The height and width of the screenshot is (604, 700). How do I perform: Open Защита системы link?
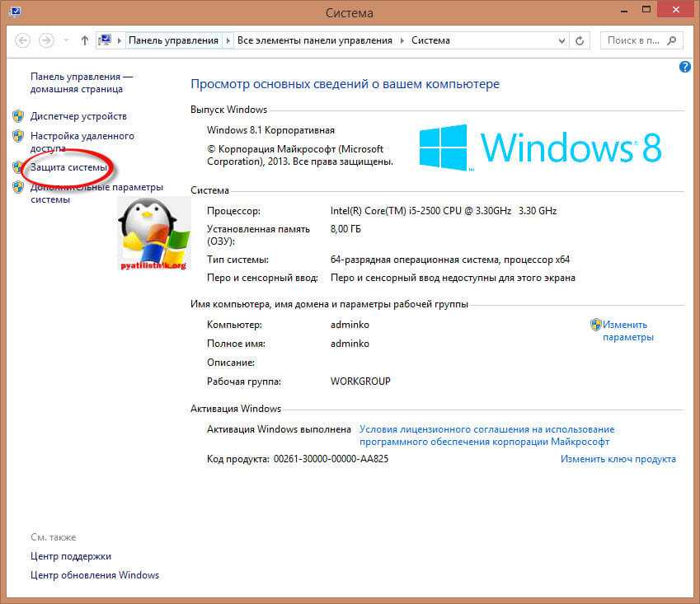point(68,167)
